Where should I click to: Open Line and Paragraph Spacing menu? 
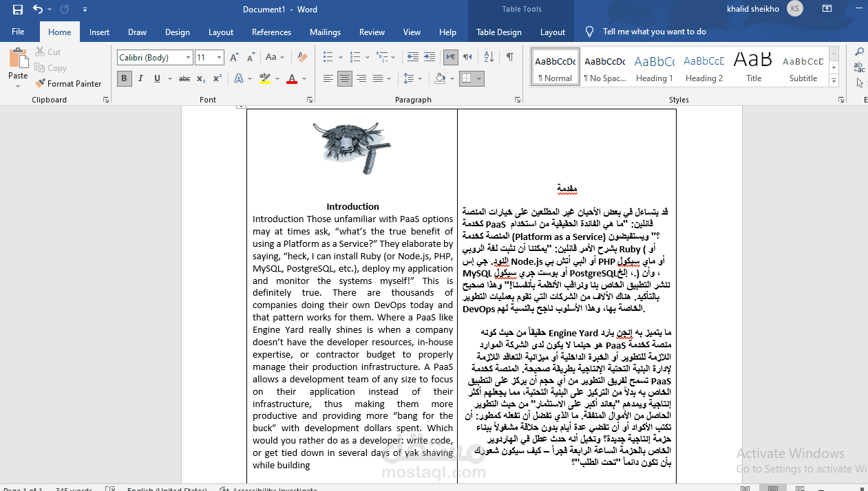tap(412, 78)
